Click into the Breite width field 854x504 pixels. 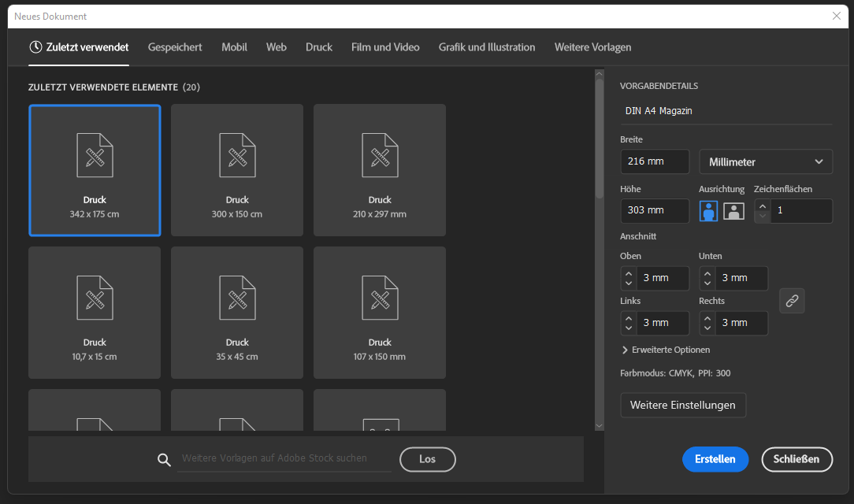[x=654, y=161]
